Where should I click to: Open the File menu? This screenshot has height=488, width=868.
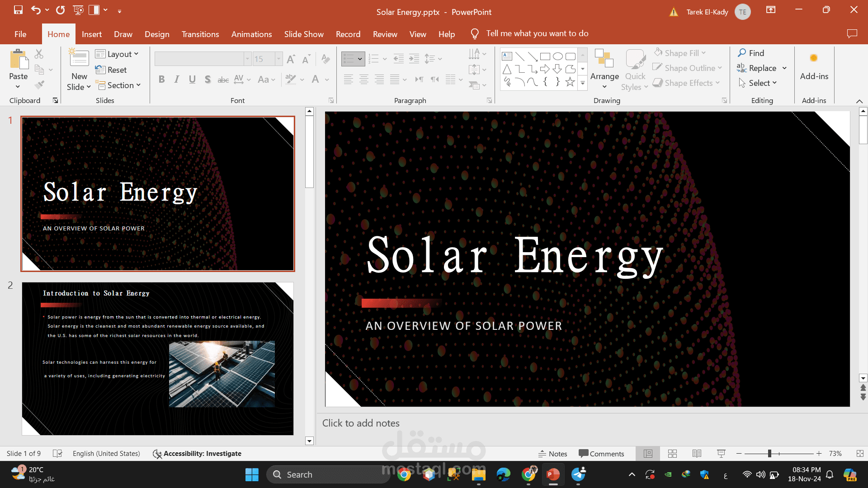tap(20, 34)
